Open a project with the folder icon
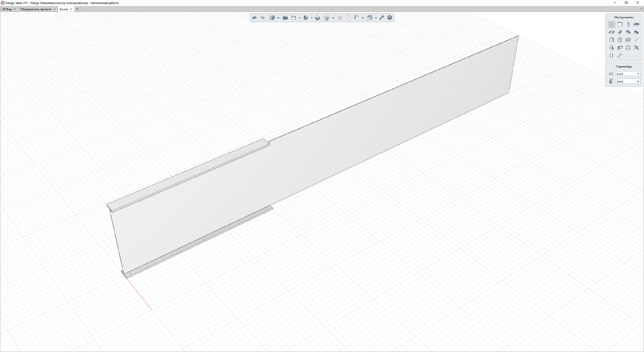 286,18
